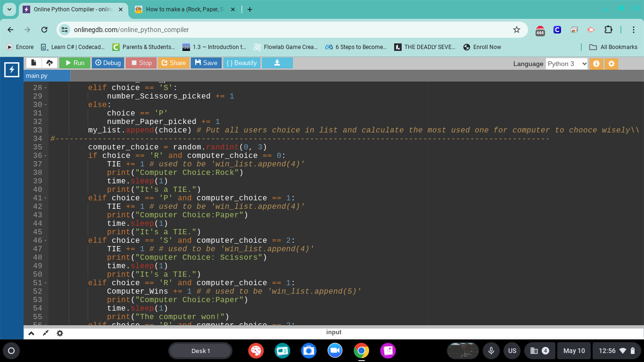Screen dimensions: 644x362
Task: Click the screenshot capture extension icon
Action: [x=574, y=30]
